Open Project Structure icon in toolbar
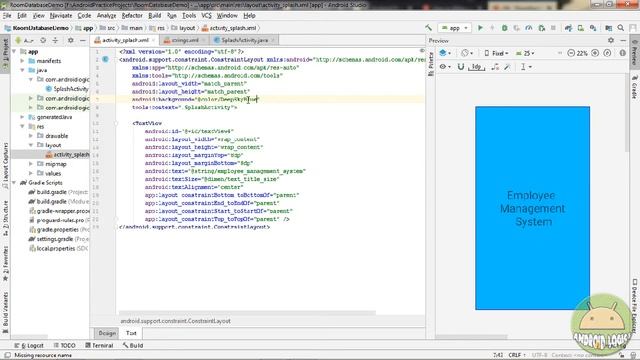Image resolution: width=640 pixels, height=360 pixels. (609, 28)
